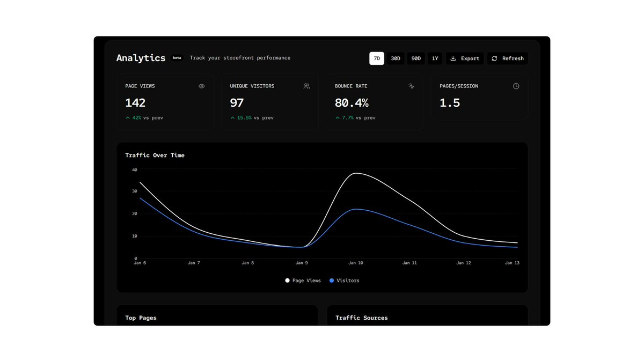Click the 42% vs prev change text

click(148, 117)
